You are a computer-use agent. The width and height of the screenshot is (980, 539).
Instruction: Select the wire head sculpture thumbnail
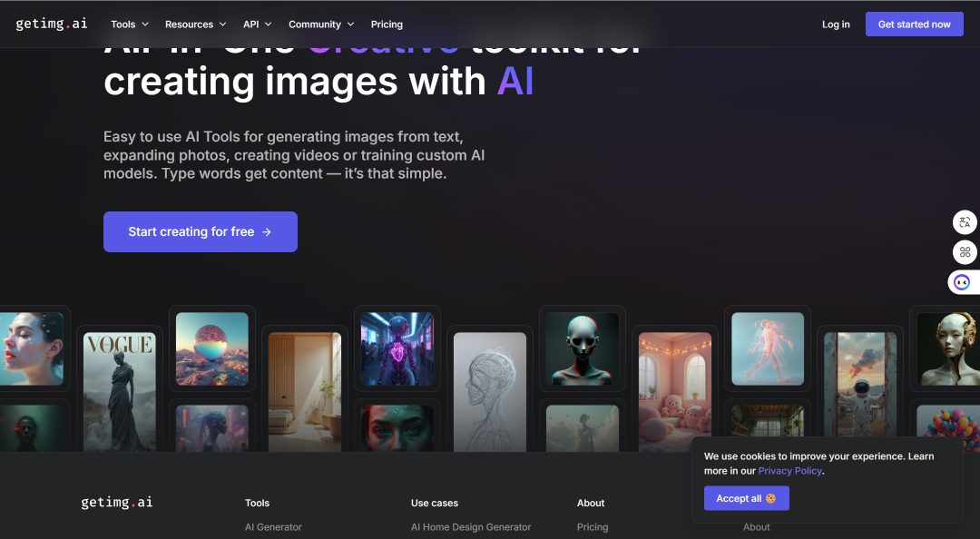(490, 391)
